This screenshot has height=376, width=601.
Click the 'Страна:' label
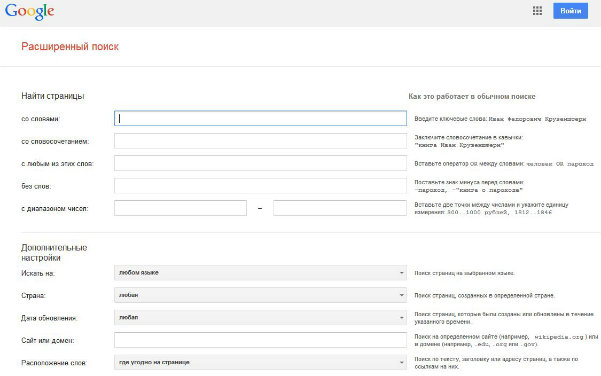(33, 296)
